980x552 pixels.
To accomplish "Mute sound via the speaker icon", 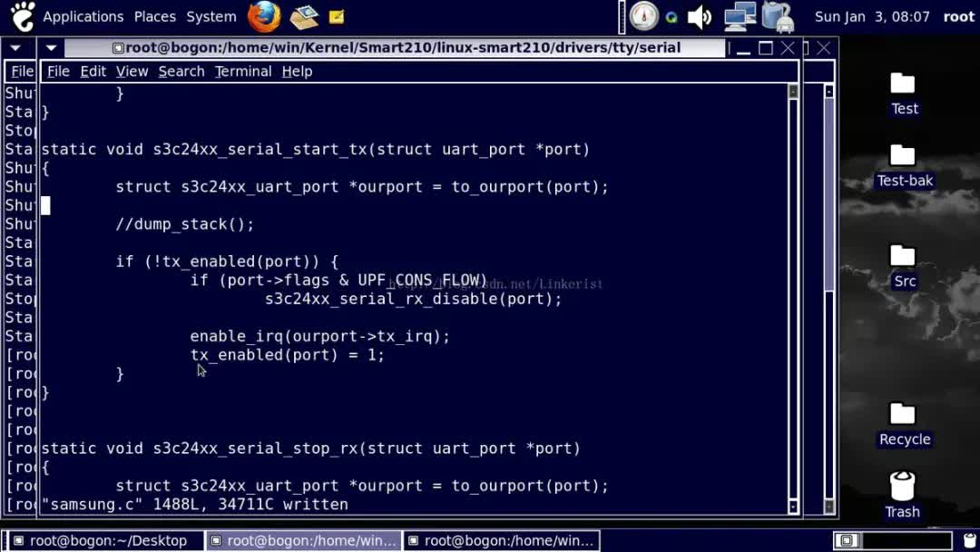I will [x=700, y=15].
